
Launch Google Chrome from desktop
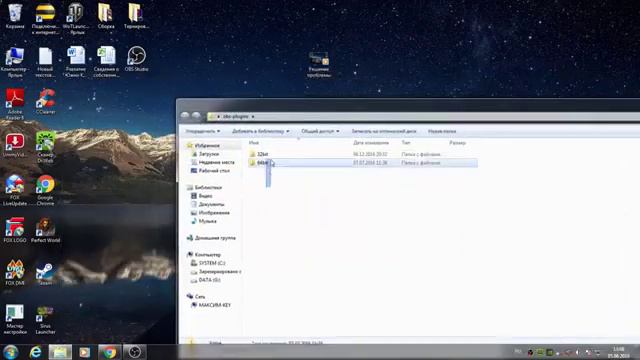tap(45, 190)
